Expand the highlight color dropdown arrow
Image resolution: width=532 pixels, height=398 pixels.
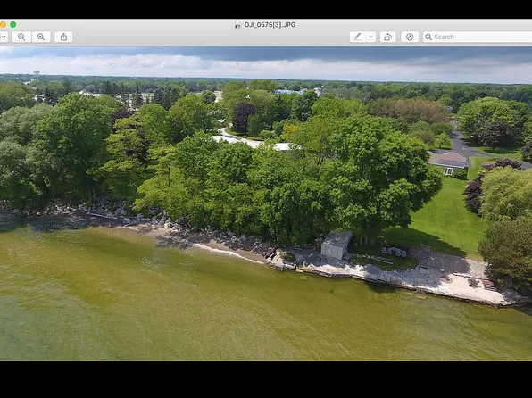(371, 37)
